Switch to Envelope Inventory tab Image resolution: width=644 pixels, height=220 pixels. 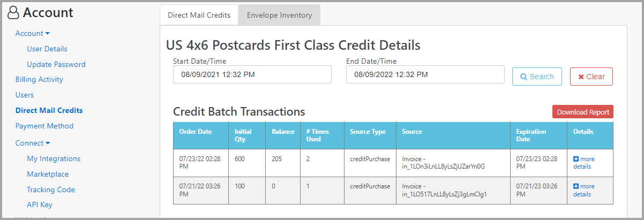pos(279,15)
